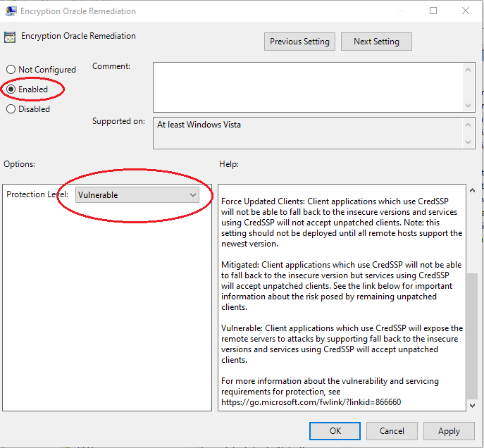Screen dimensions: 484x448
Task: Click the go.microsoft.com fwlink URL text
Action: pos(311,402)
